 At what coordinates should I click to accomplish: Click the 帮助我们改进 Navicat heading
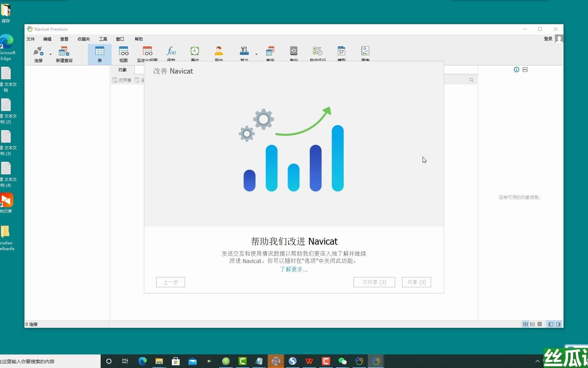pos(294,241)
